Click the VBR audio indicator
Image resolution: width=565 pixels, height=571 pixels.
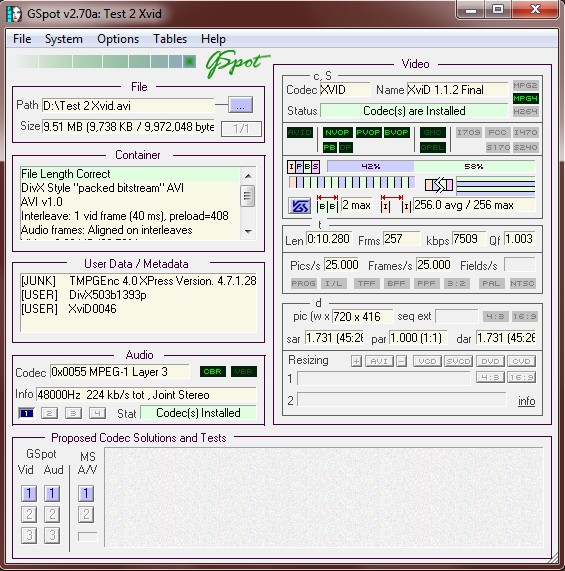[244, 371]
